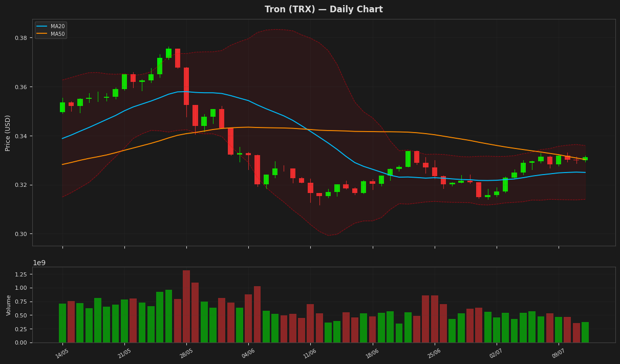Click the 0.30 price axis label
620x364 pixels.
click(x=21, y=234)
